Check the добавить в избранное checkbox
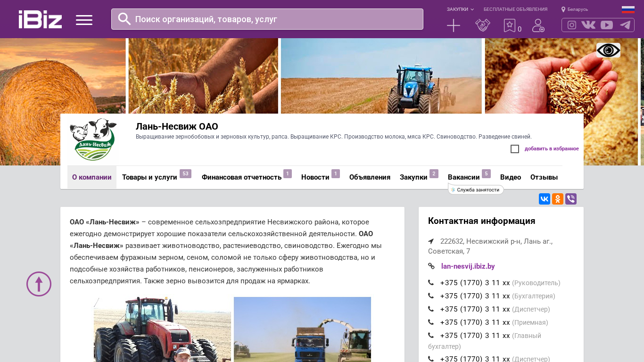 click(x=515, y=149)
